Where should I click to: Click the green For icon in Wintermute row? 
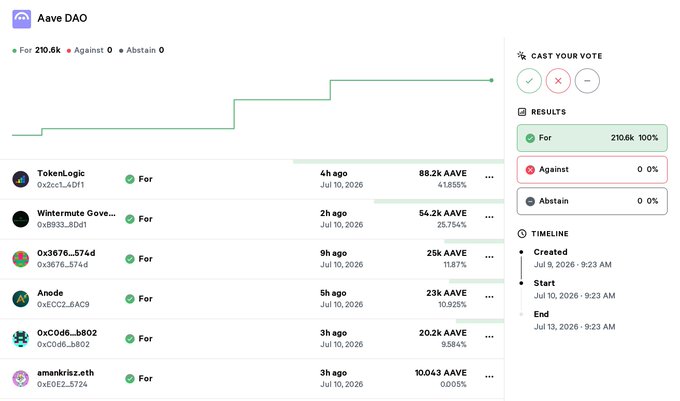click(130, 219)
